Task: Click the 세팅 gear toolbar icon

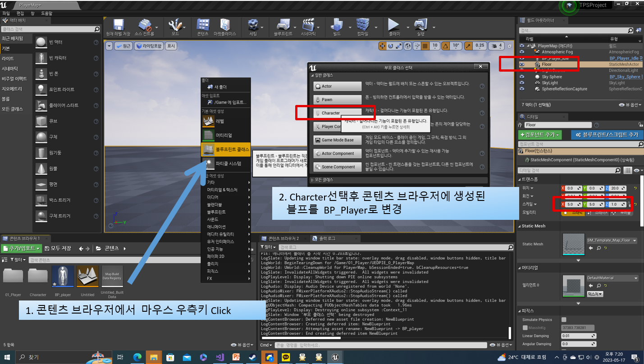Action: pyautogui.click(x=253, y=25)
